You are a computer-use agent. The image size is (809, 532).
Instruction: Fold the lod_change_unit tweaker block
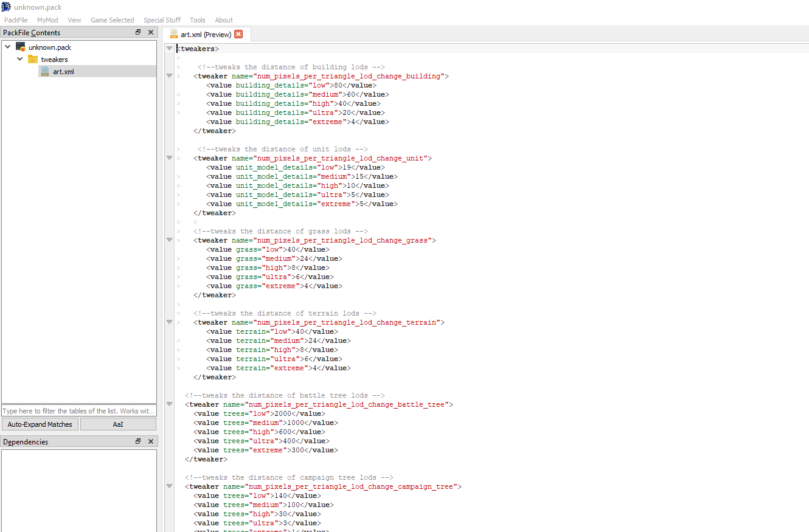tap(169, 158)
